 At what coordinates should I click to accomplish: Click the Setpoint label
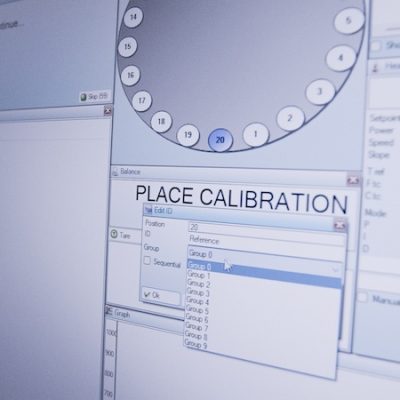point(384,118)
